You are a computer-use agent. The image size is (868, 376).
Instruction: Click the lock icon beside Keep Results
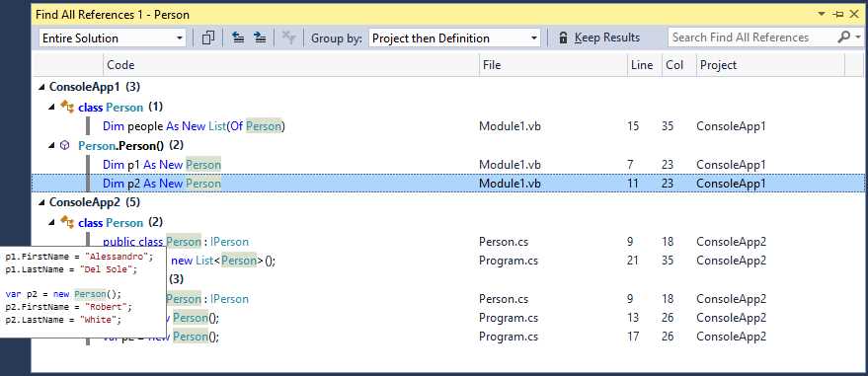click(x=563, y=38)
